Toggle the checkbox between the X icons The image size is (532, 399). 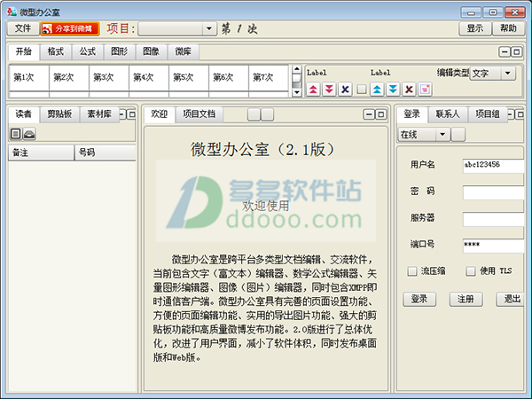coord(362,90)
